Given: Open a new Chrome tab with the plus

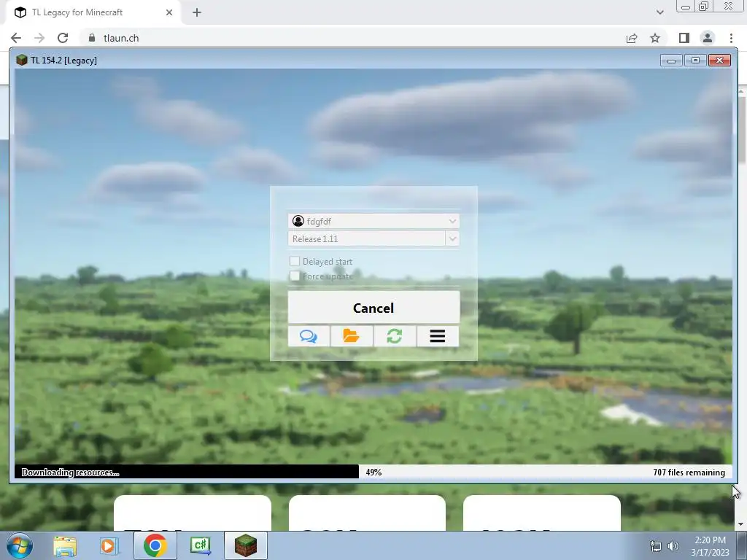Looking at the screenshot, I should click(197, 12).
